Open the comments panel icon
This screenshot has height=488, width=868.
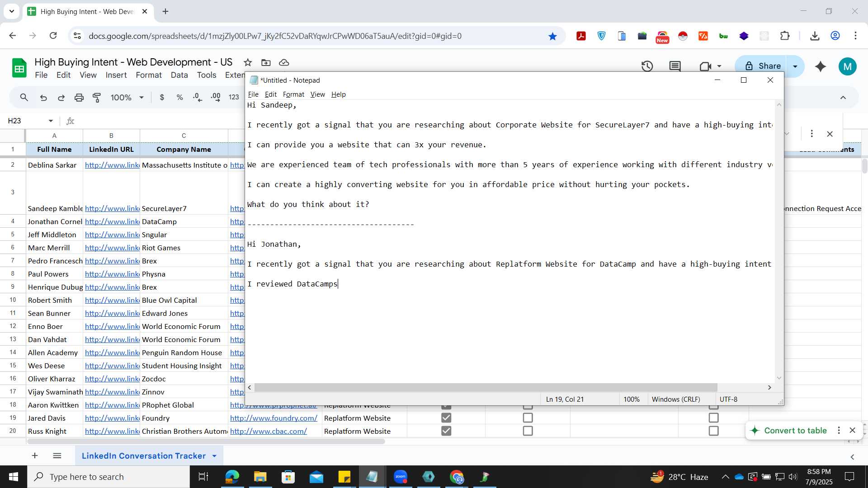point(675,66)
